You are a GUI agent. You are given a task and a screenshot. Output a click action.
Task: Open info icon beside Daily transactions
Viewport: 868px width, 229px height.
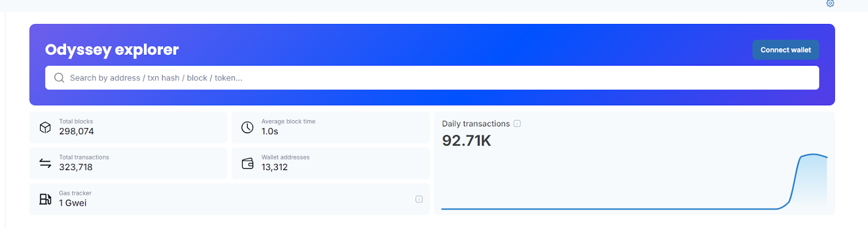tap(517, 124)
